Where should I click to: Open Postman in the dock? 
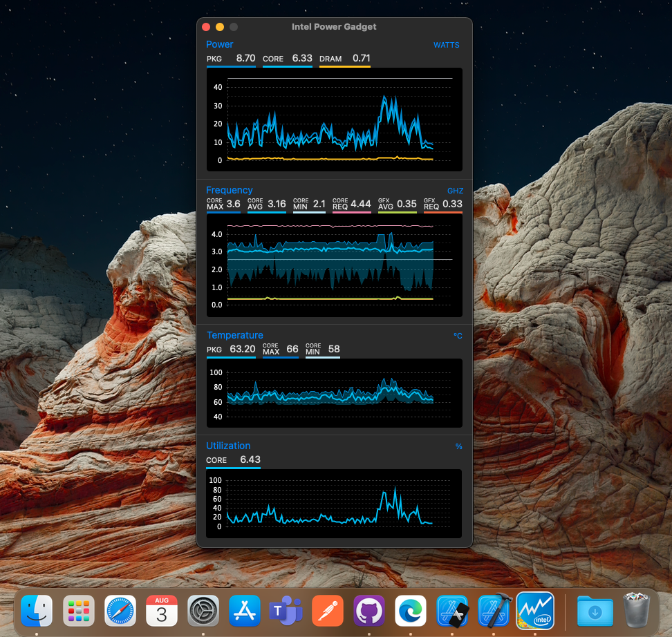(x=328, y=611)
